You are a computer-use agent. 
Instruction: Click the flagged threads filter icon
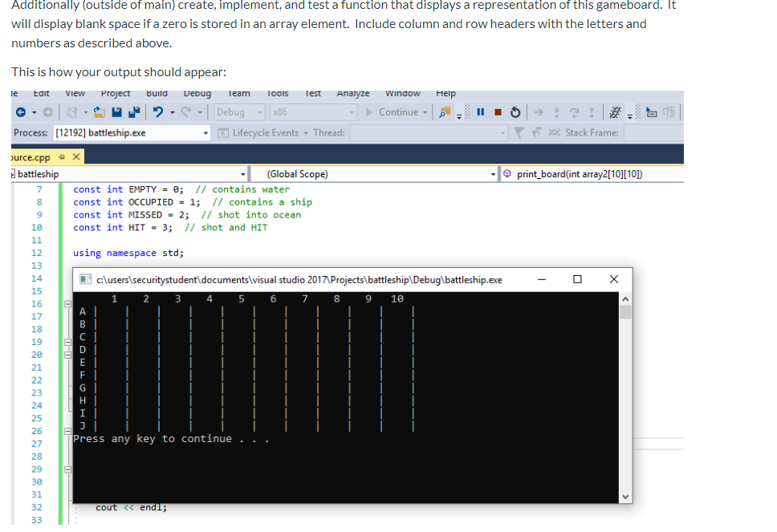point(536,132)
